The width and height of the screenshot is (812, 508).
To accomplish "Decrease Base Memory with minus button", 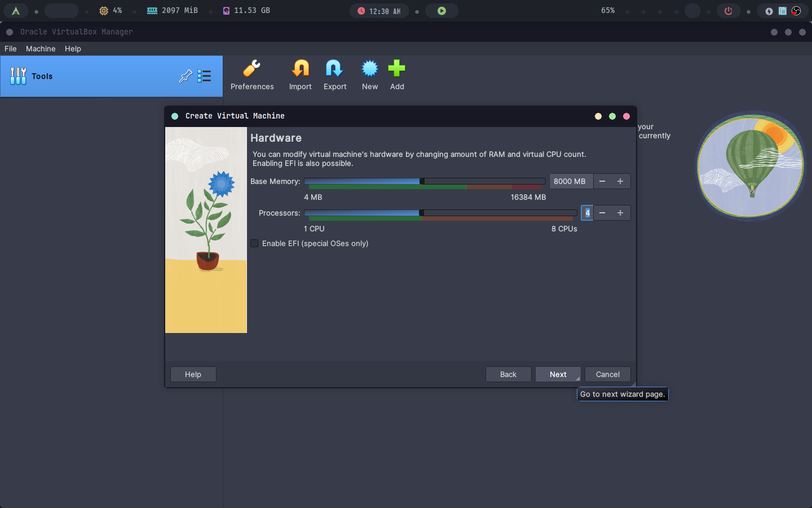I will click(602, 181).
